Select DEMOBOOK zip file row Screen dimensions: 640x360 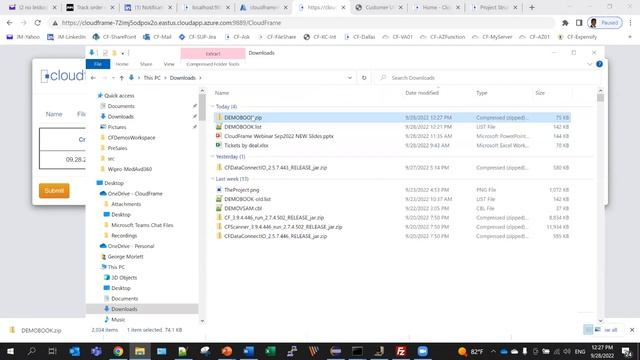[392, 118]
